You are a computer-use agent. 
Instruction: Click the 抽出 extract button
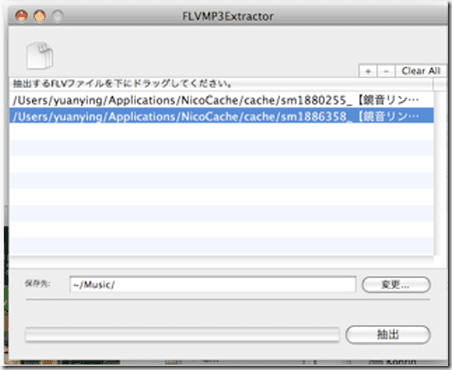point(388,334)
